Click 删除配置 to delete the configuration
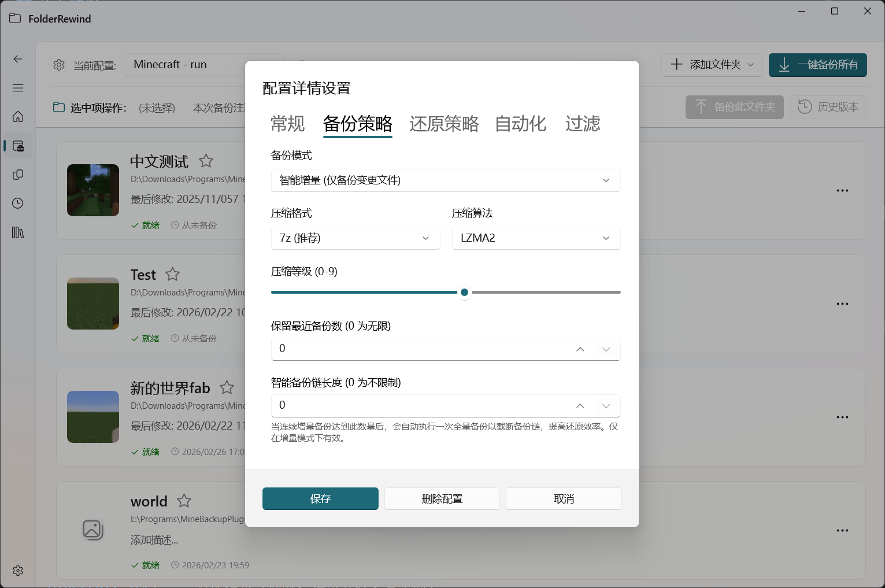Image resolution: width=885 pixels, height=588 pixels. coord(442,498)
